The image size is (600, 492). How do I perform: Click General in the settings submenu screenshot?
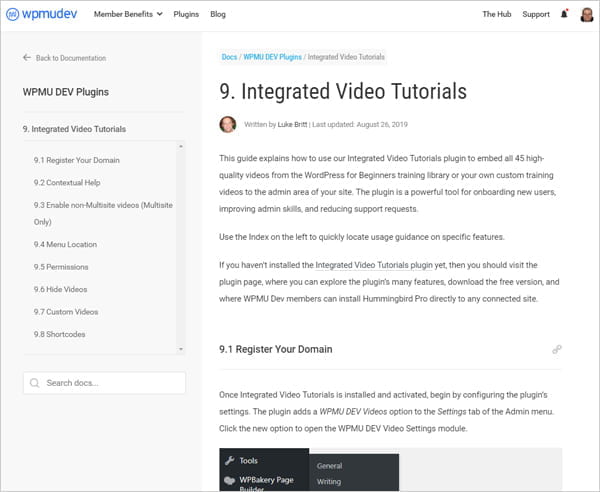coord(329,466)
